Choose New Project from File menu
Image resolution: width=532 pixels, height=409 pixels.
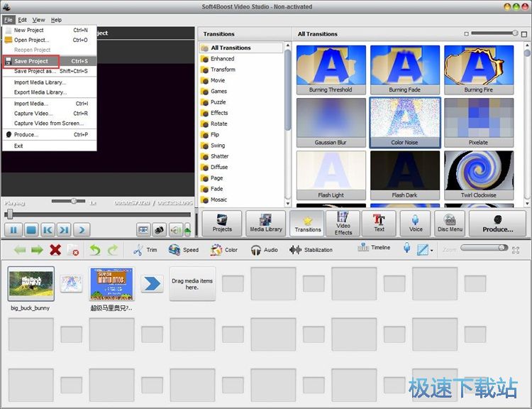[50, 30]
